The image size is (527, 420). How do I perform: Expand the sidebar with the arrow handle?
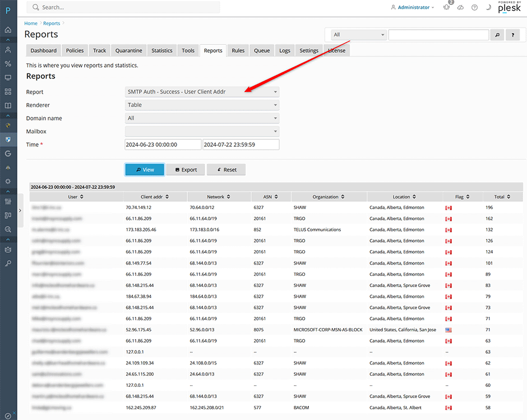coord(20,210)
